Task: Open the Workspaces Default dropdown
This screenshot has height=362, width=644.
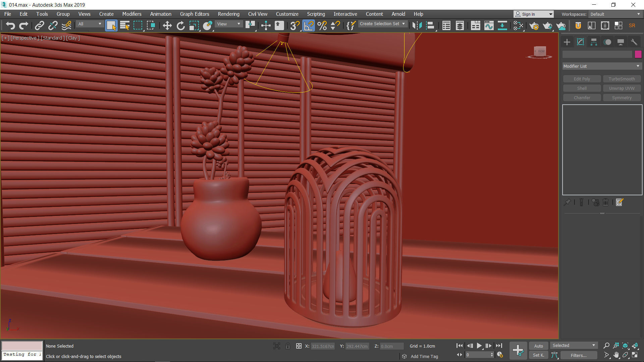Action: [x=615, y=14]
